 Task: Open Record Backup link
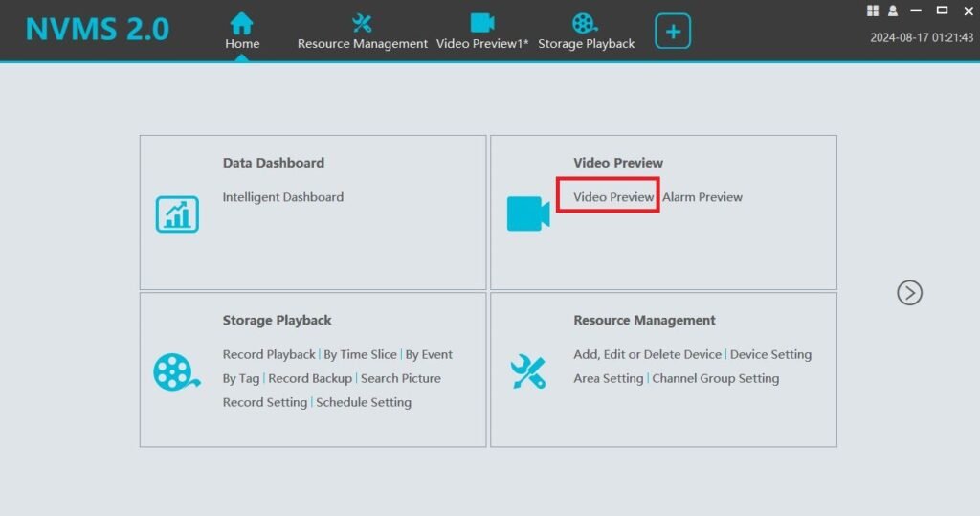(310, 378)
